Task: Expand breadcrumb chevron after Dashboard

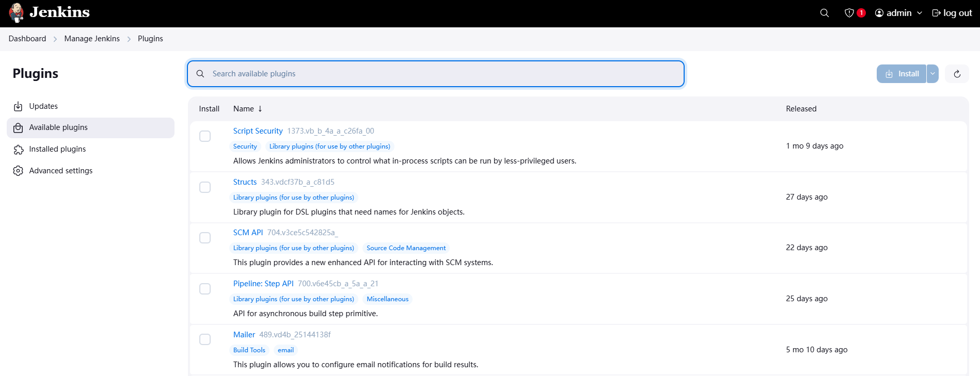Action: (x=55, y=39)
